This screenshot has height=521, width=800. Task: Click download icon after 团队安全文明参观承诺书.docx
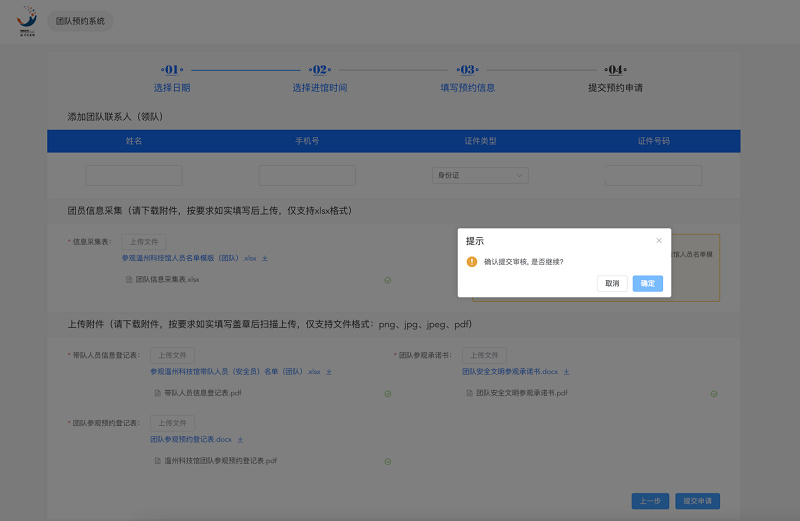(x=566, y=371)
